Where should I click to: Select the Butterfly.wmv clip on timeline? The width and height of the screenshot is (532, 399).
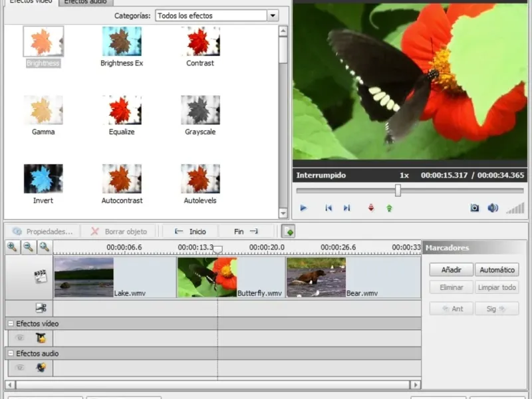[231, 277]
